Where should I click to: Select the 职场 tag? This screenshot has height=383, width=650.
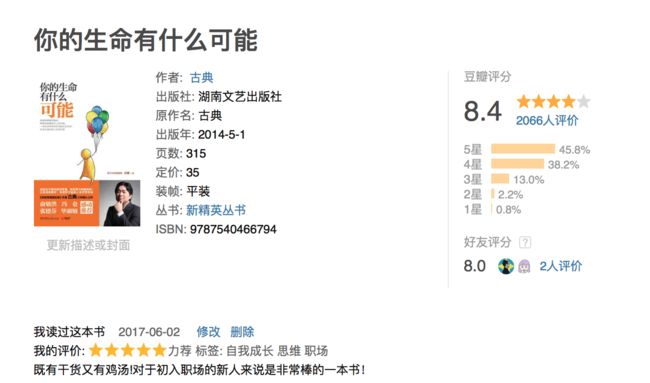(x=316, y=351)
